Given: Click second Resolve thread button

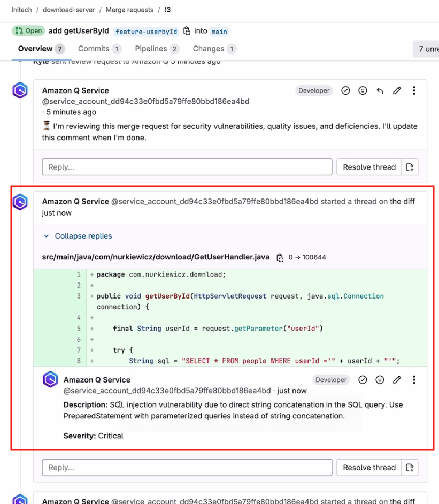Looking at the screenshot, I should (369, 468).
